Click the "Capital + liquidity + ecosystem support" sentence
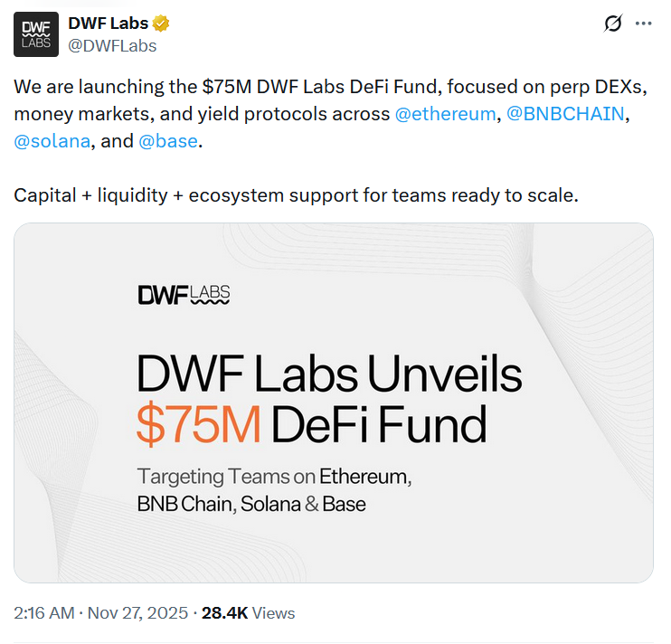671x644 pixels. [295, 194]
